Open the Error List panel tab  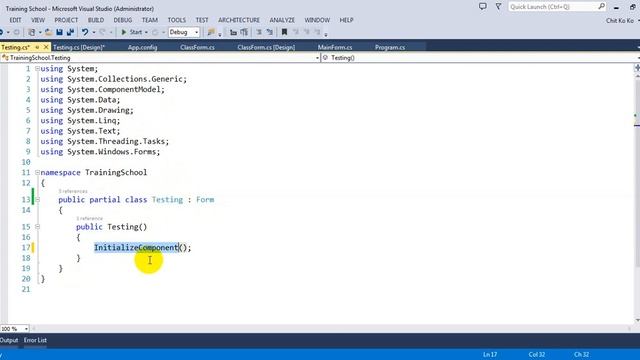tap(35, 340)
